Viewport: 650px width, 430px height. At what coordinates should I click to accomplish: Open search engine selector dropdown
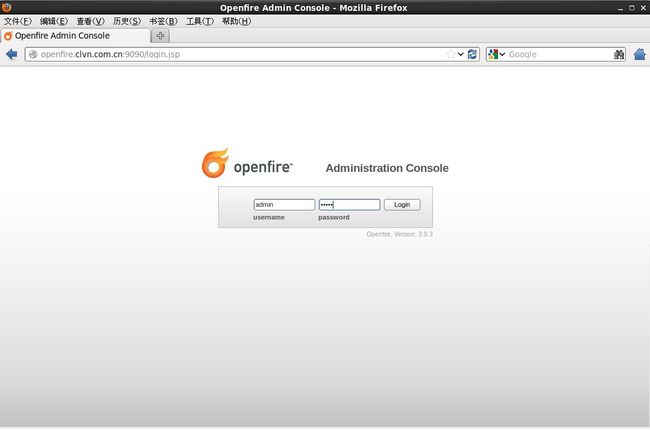coord(497,54)
